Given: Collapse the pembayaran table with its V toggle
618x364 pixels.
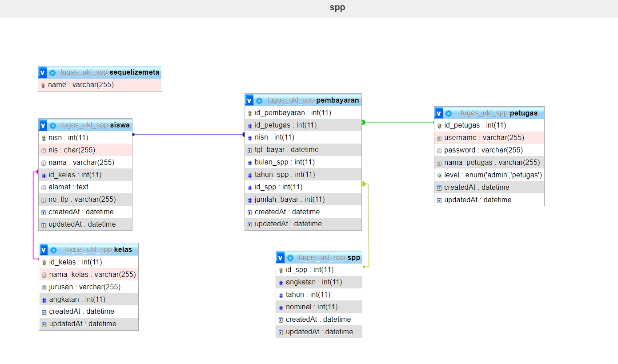Looking at the screenshot, I should pos(249,100).
